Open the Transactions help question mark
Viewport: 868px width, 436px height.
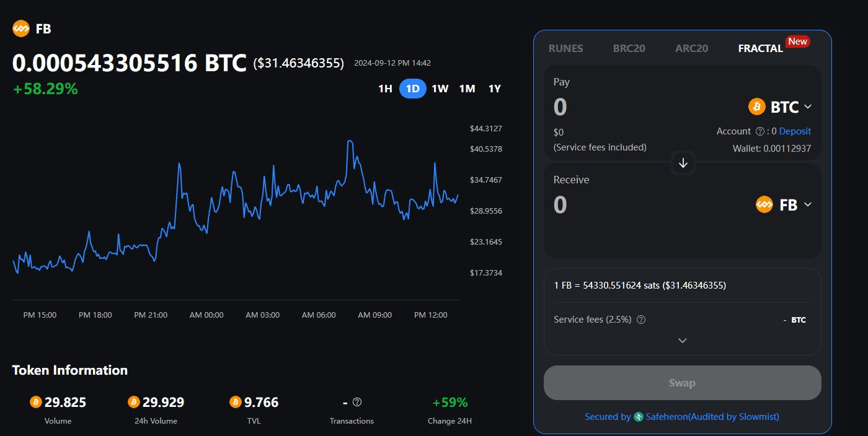click(356, 402)
